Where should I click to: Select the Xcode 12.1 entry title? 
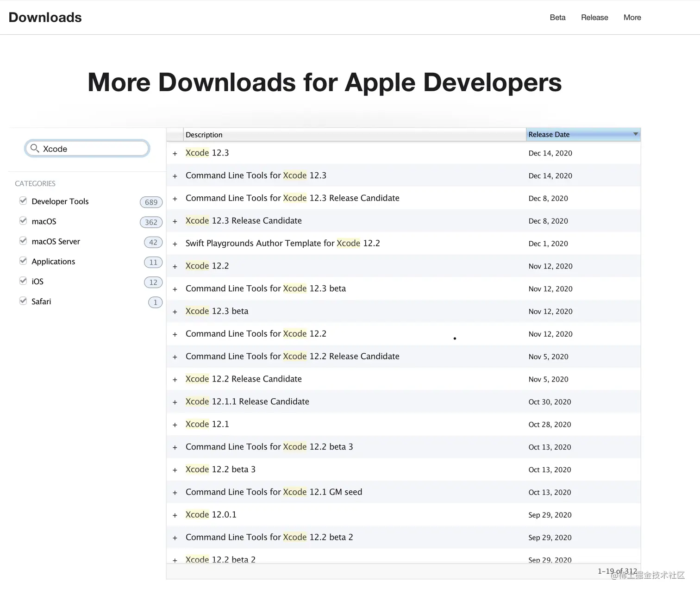(207, 424)
